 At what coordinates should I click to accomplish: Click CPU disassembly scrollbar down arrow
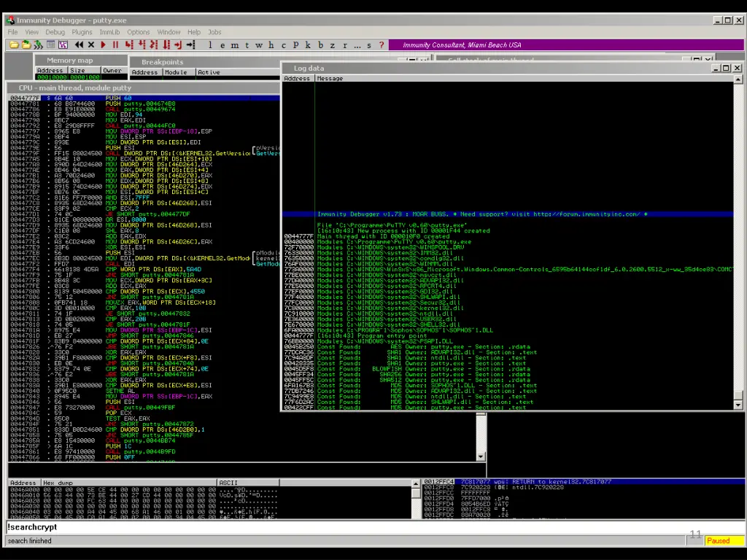pyautogui.click(x=481, y=456)
